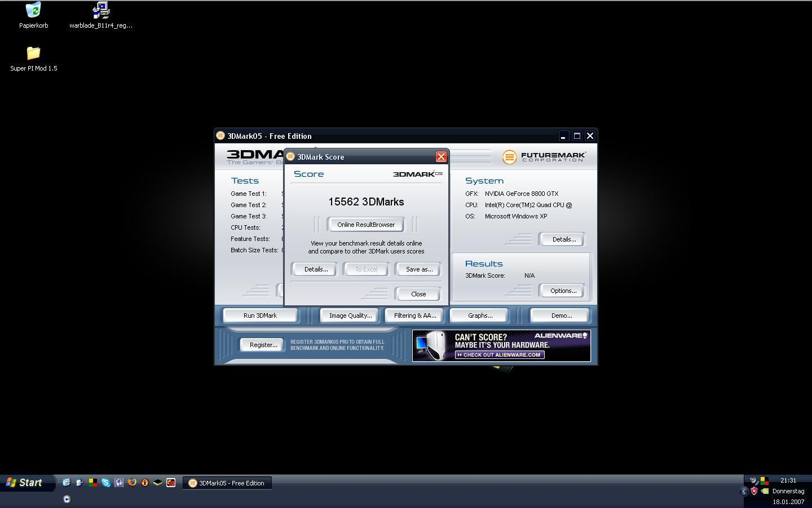Click Save as... in the score dialog
The image size is (812, 508).
[419, 269]
